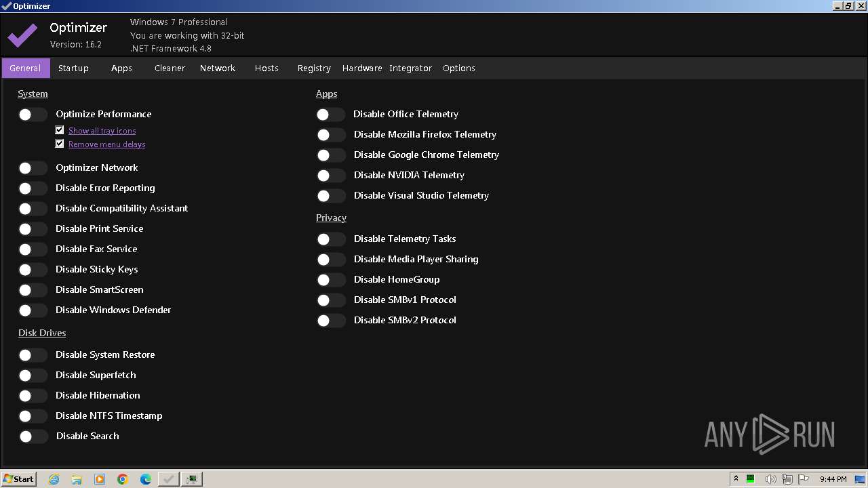Switch to the Hosts tab
The width and height of the screenshot is (868, 488).
click(x=267, y=68)
